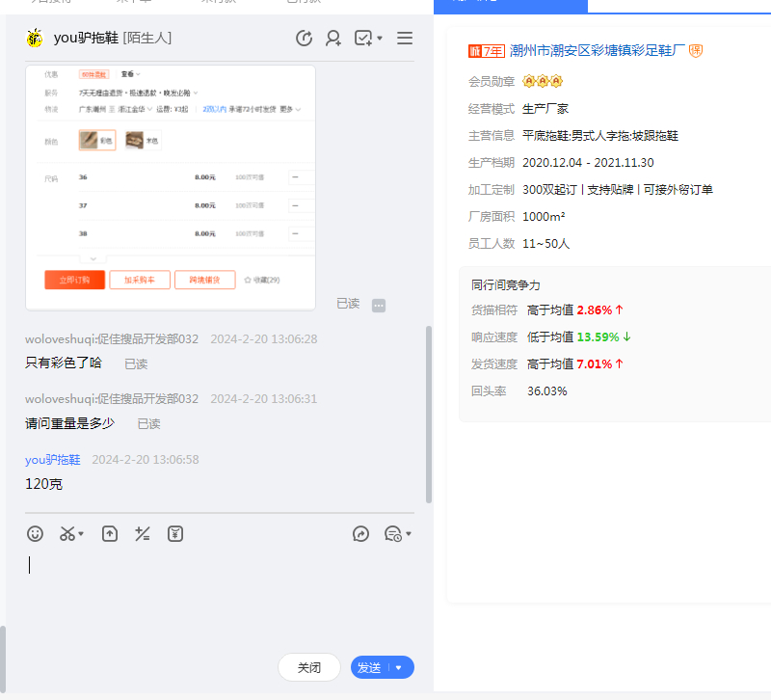
Task: Click the 1000m² factory area value
Action: click(x=544, y=216)
